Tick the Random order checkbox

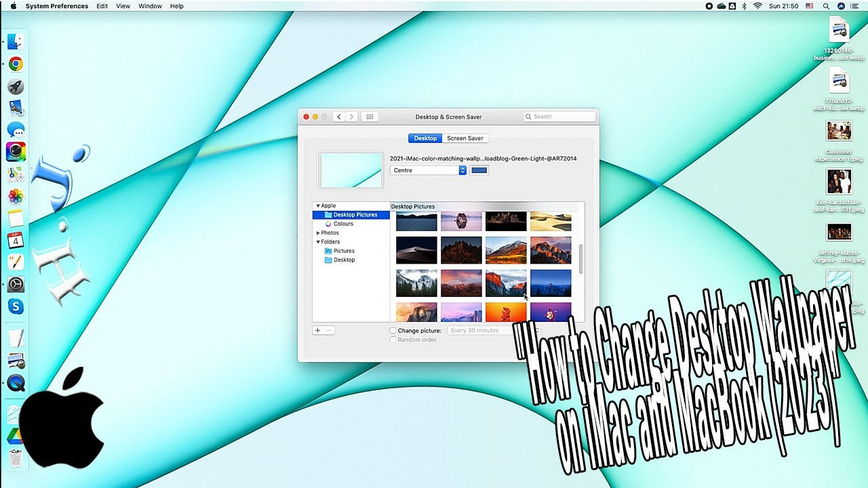[393, 340]
